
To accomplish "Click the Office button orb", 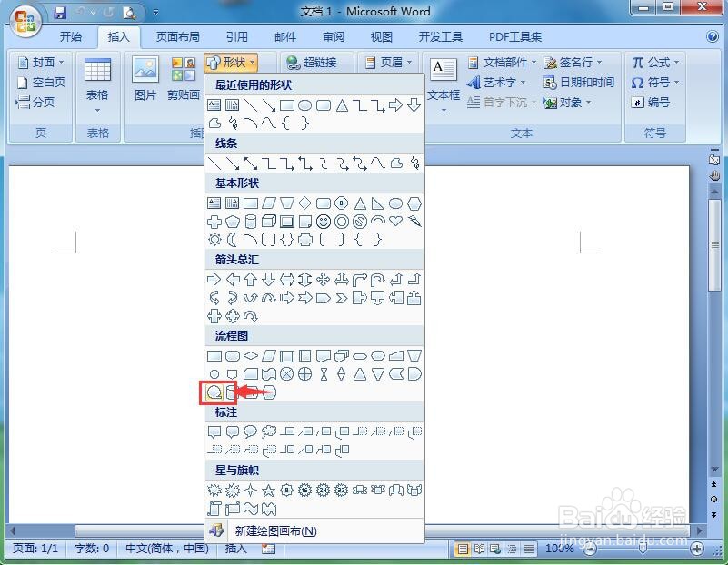I will tap(25, 21).
